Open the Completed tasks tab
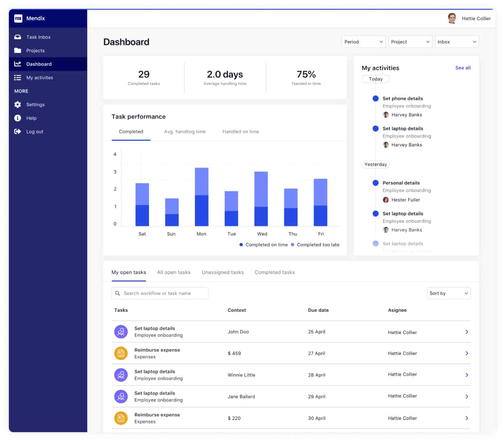 (275, 272)
